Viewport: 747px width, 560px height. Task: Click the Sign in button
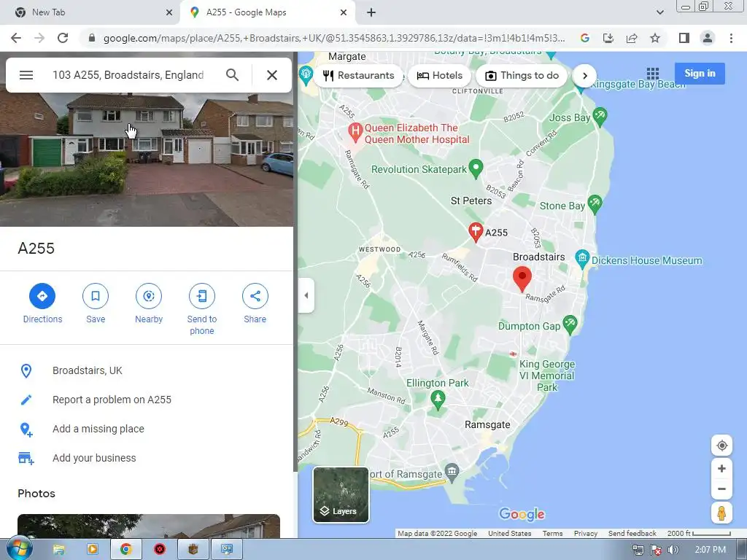[700, 74]
